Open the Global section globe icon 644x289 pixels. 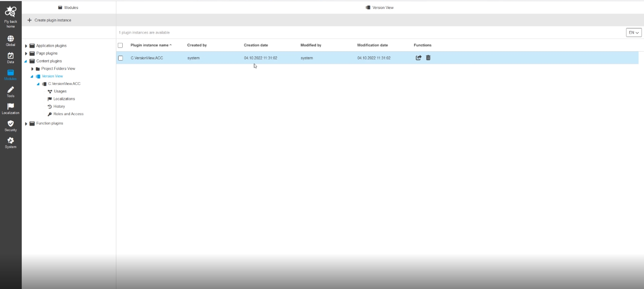[x=10, y=39]
